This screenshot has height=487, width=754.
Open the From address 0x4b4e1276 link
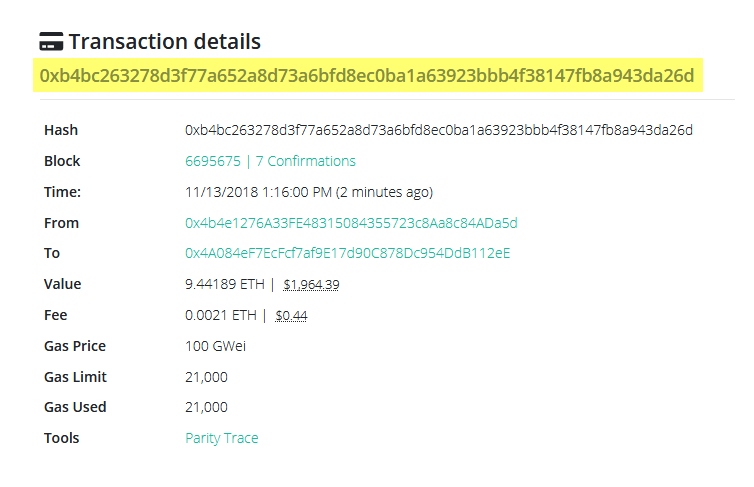point(352,223)
